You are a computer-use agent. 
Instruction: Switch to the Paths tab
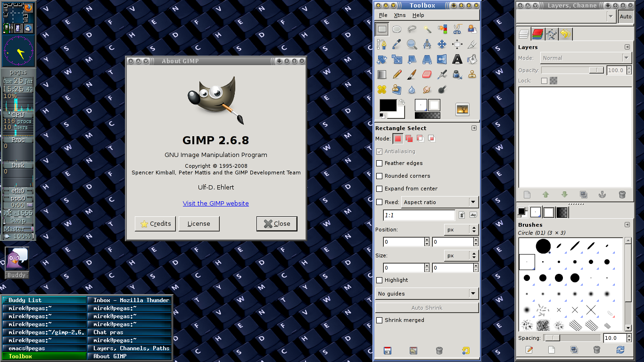tap(552, 34)
